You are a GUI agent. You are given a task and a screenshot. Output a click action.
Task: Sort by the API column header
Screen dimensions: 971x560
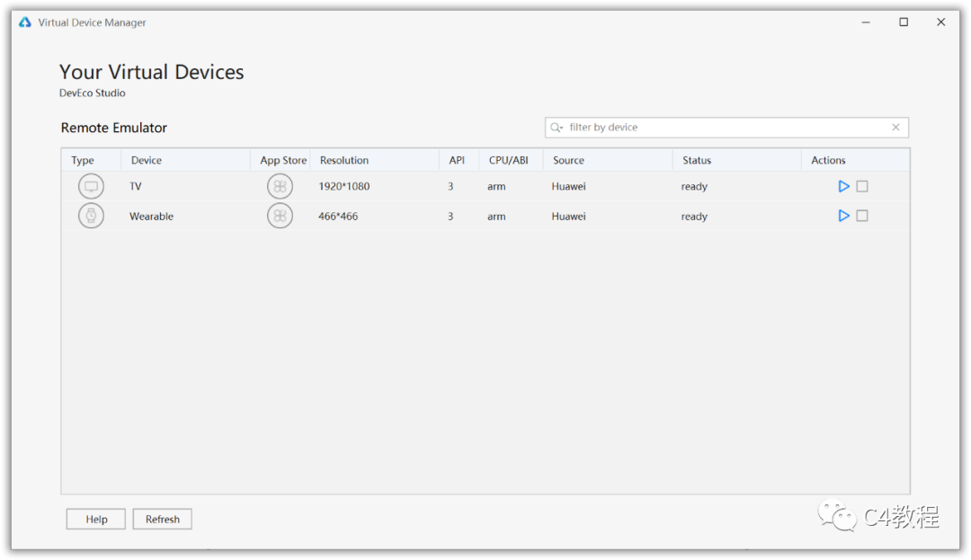click(x=457, y=160)
